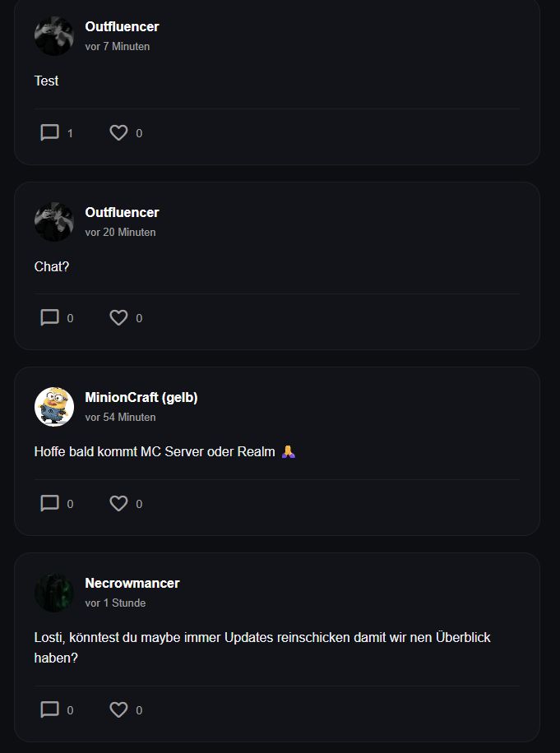Click Outfluencer's avatar on the "Test" post
The height and width of the screenshot is (753, 560).
[54, 36]
